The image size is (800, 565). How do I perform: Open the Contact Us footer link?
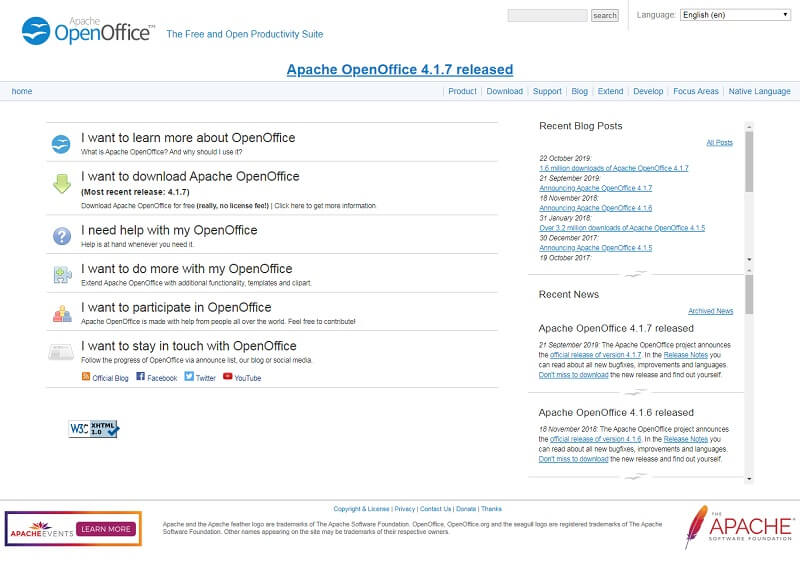[436, 509]
